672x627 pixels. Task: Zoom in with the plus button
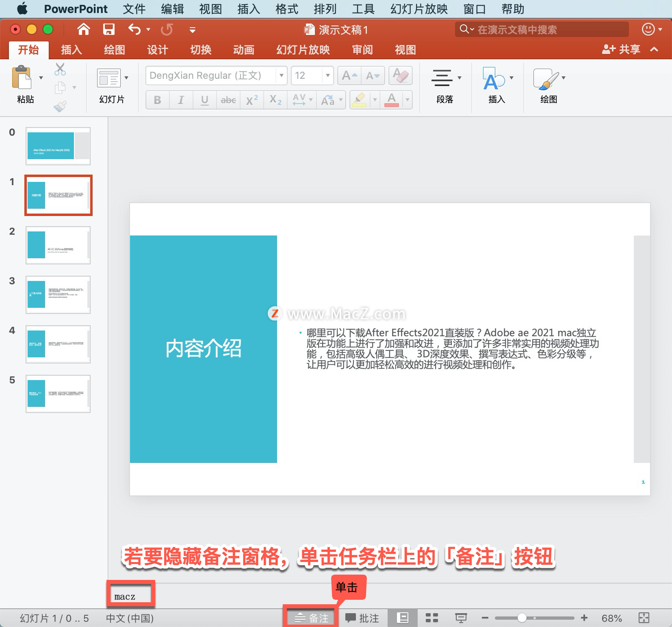(x=584, y=618)
